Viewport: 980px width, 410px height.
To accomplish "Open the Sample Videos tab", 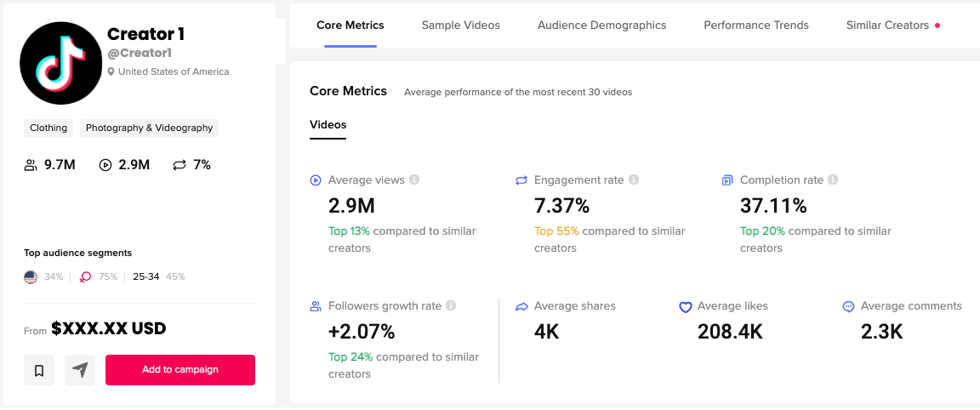I will coord(460,26).
